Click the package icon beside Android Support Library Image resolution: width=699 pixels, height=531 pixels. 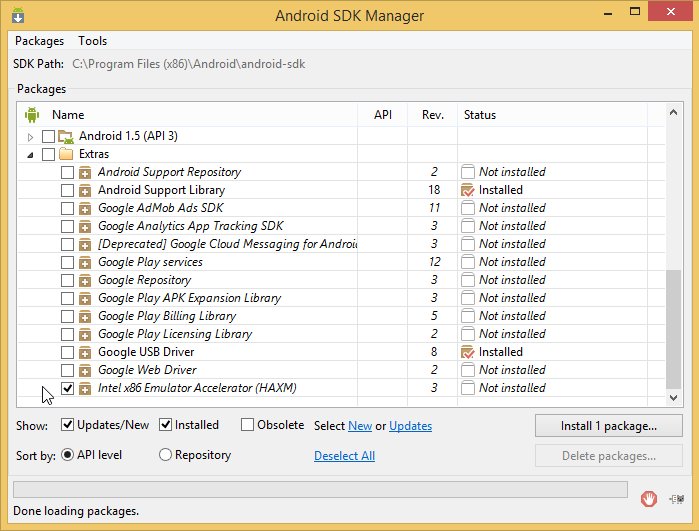pyautogui.click(x=85, y=190)
